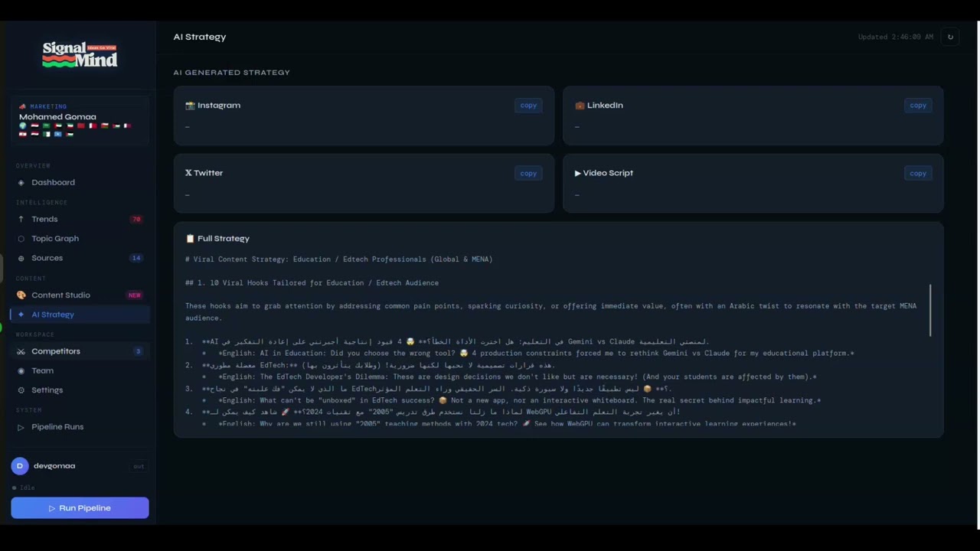Screen dimensions: 980x551
Task: Click the 10 Viral Hooks heading line
Action: pos(312,283)
